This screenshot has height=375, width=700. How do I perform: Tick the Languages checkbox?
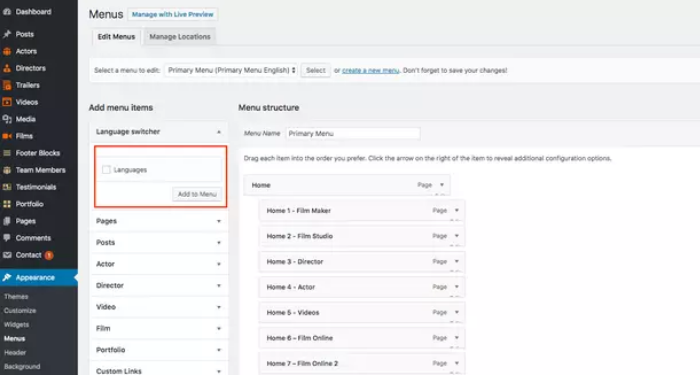pos(106,170)
